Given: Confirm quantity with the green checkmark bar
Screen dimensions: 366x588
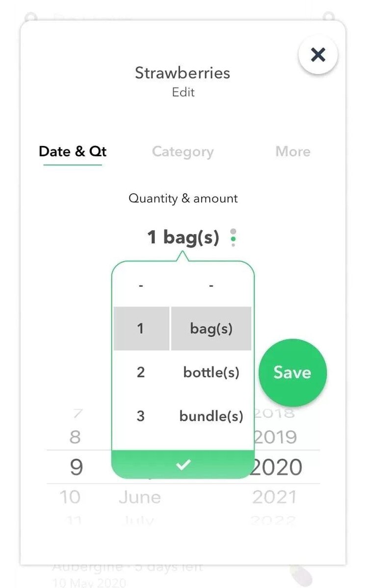Looking at the screenshot, I should pyautogui.click(x=183, y=465).
